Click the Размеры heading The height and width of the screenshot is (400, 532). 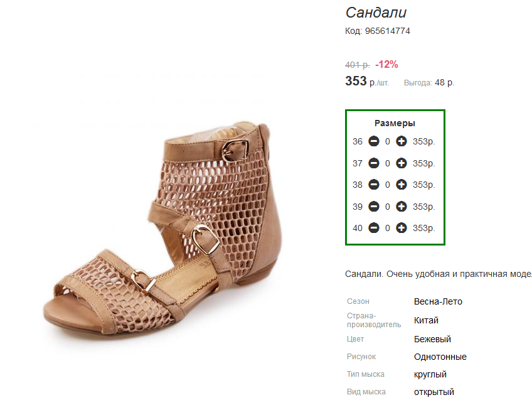(395, 123)
